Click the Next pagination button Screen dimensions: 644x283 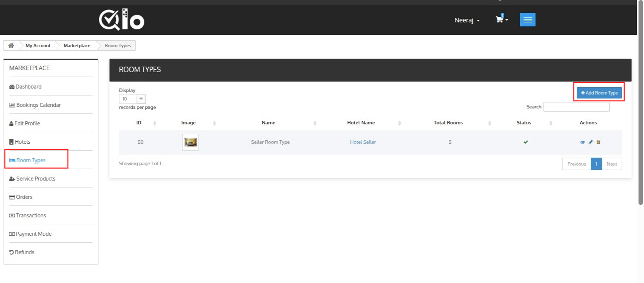612,164
